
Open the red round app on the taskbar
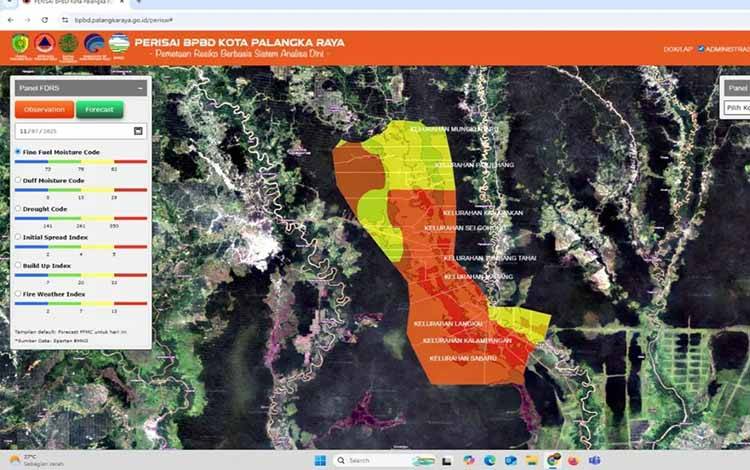click(573, 460)
